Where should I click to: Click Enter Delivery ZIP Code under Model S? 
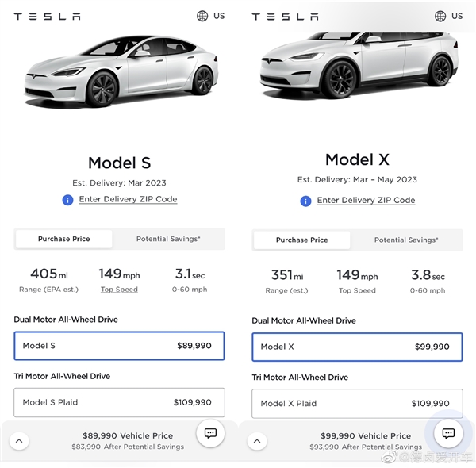pyautogui.click(x=128, y=199)
